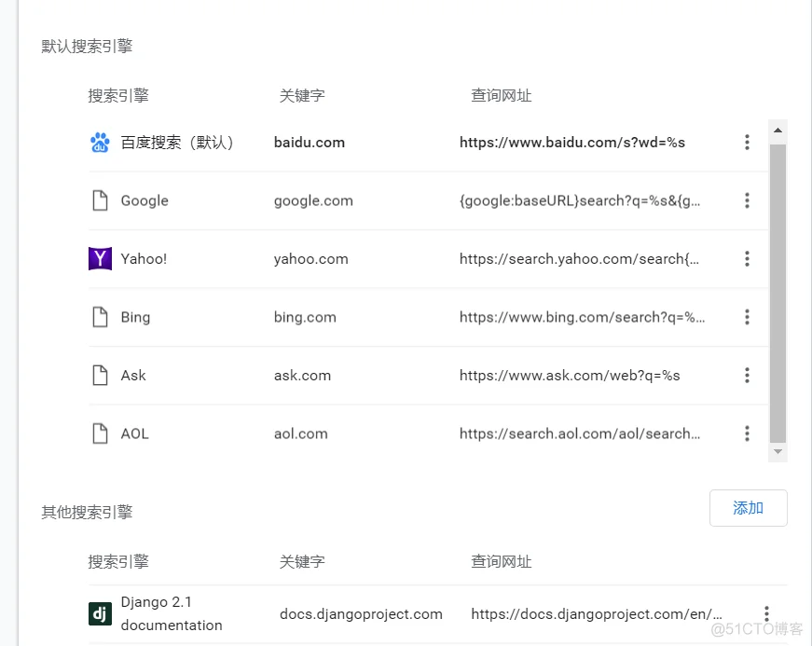812x646 pixels.
Task: Click the docs.djangoproject.com/en query URL
Action: (x=596, y=614)
